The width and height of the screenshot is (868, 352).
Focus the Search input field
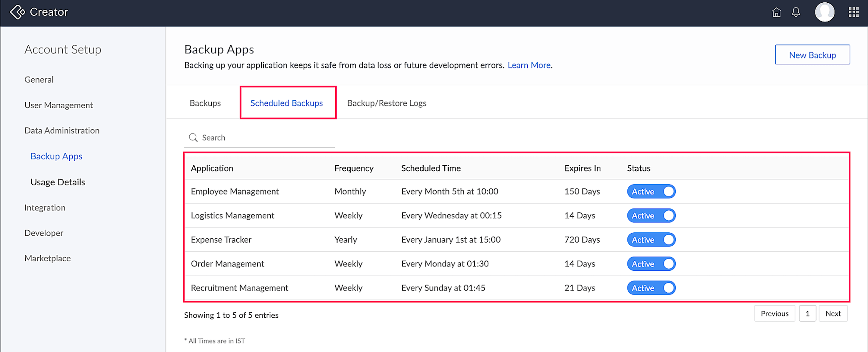[x=259, y=137]
